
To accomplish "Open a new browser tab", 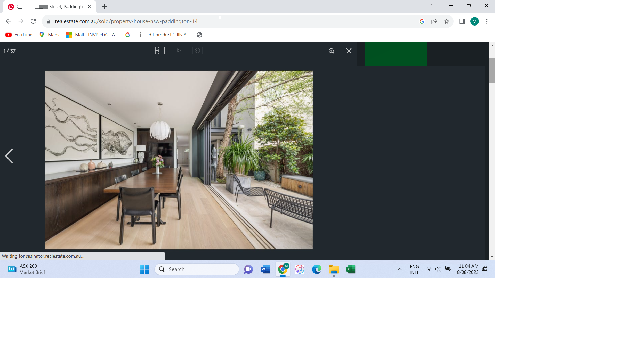I will [104, 7].
